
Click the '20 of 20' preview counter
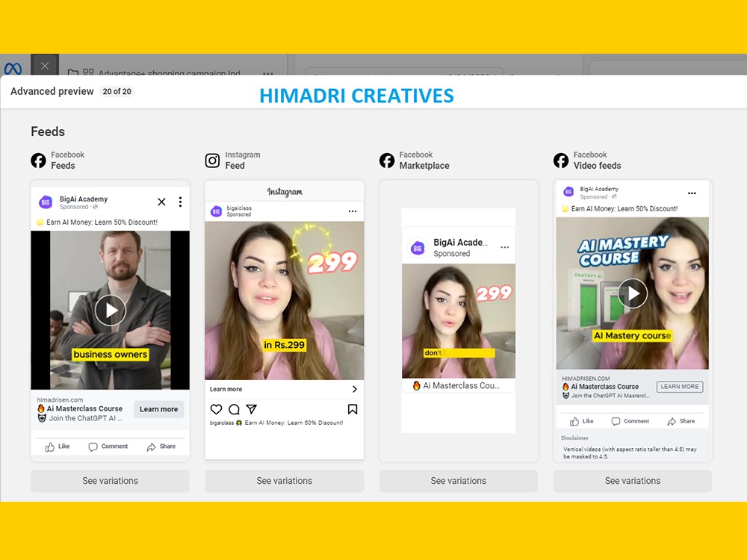coord(117,91)
